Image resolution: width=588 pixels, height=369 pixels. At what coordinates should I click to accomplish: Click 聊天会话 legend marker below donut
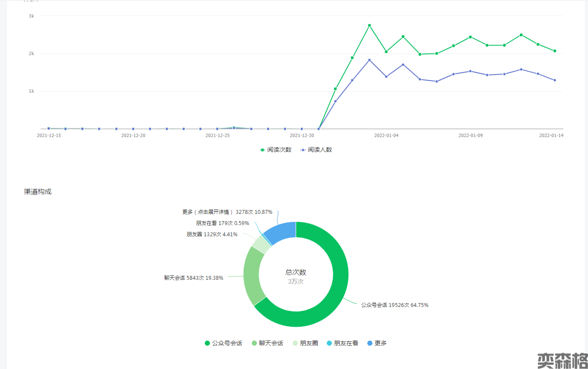click(x=255, y=343)
